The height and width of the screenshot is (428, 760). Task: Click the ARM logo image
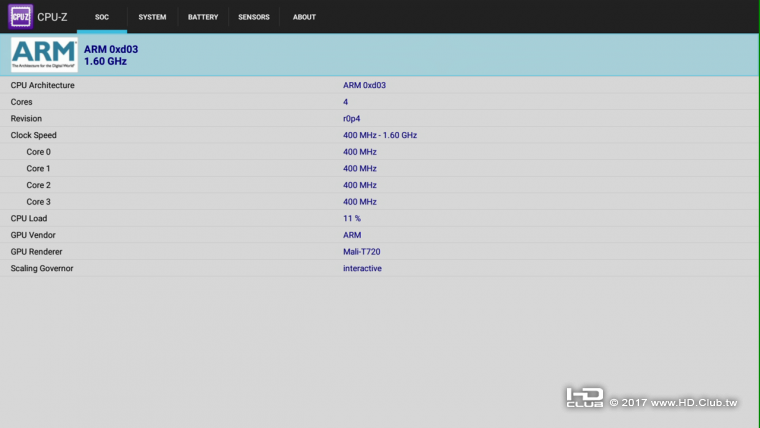click(x=44, y=55)
